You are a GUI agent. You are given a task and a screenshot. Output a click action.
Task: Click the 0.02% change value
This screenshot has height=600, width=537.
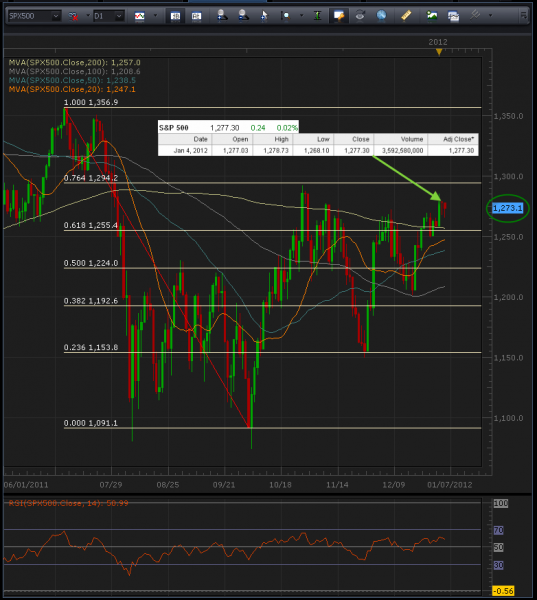click(x=287, y=128)
